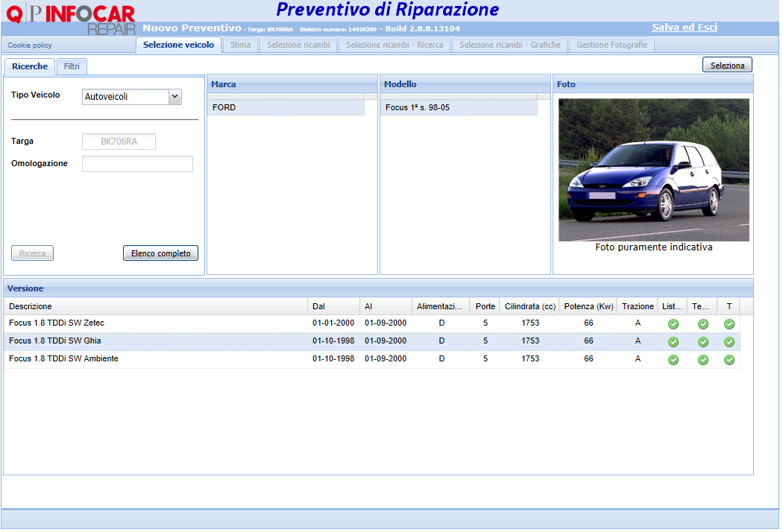Click the Elenco completo button

(160, 253)
